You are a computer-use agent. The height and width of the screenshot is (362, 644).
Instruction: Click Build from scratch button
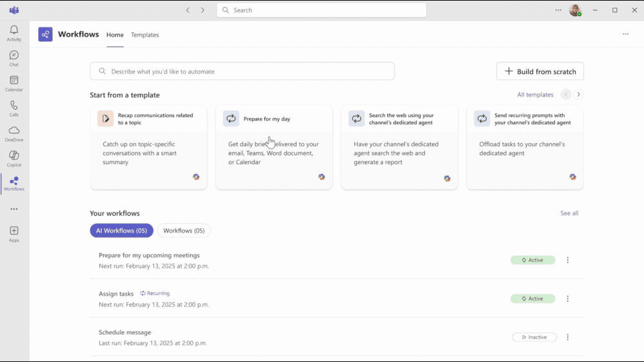[540, 71]
